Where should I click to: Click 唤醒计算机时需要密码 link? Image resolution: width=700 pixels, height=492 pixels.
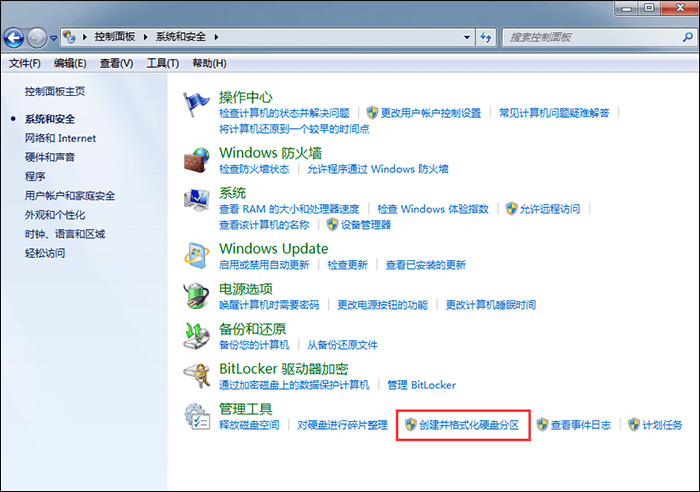point(269,305)
